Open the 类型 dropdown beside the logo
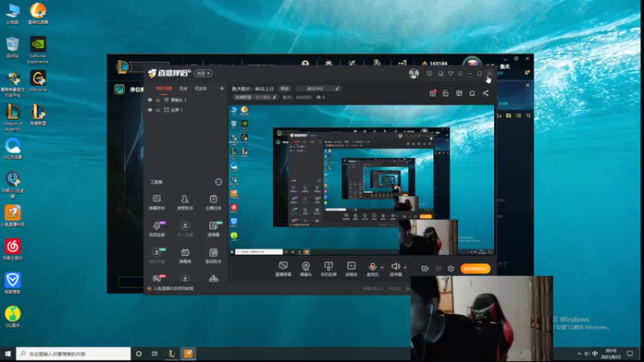This screenshot has height=362, width=644. click(204, 73)
